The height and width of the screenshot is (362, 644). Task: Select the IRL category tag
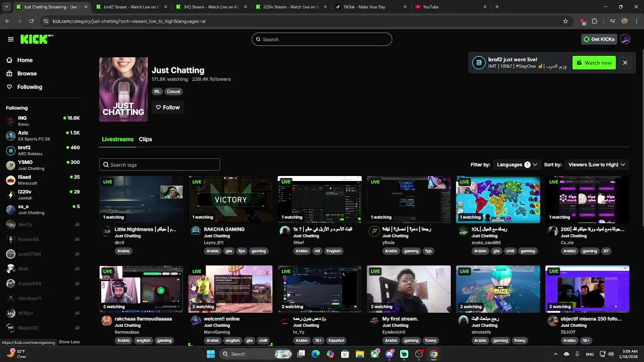(x=157, y=92)
